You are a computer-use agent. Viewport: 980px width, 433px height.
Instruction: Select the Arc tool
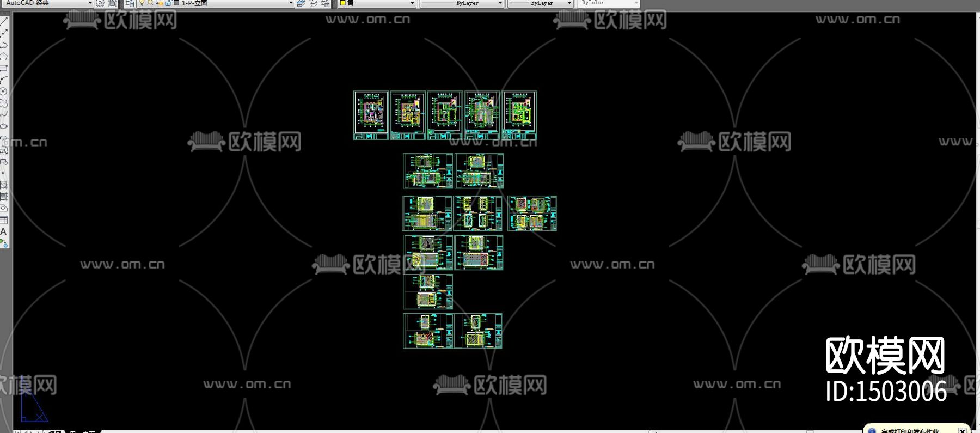(x=4, y=80)
